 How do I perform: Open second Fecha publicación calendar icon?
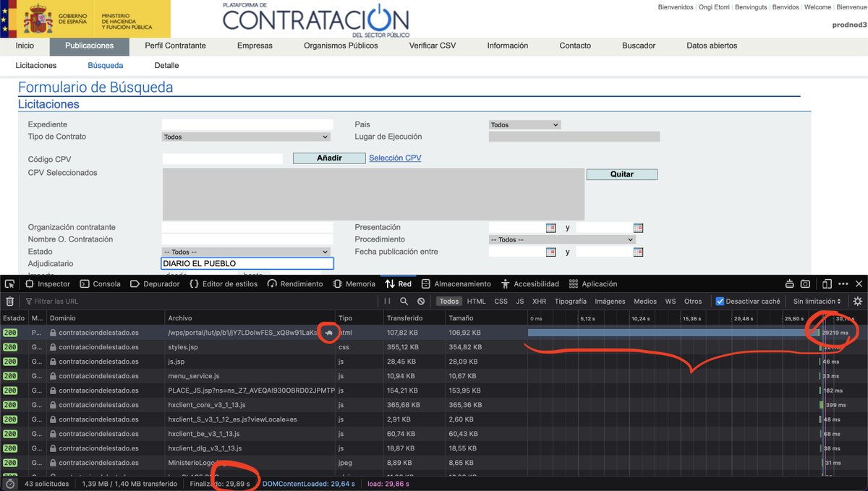(638, 252)
